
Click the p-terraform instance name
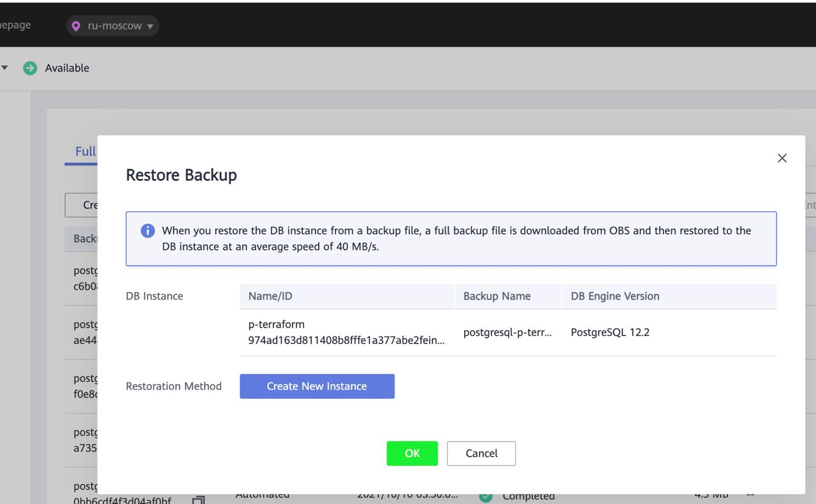coord(277,324)
